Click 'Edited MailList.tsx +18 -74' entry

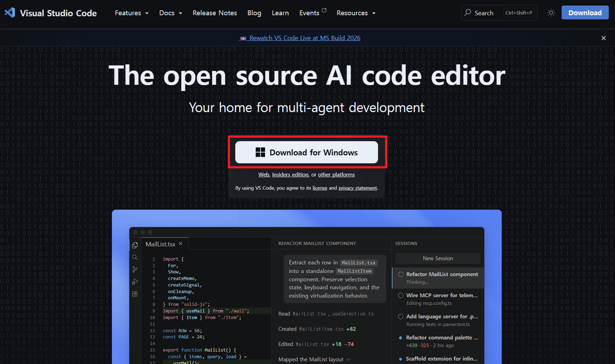tap(316, 345)
